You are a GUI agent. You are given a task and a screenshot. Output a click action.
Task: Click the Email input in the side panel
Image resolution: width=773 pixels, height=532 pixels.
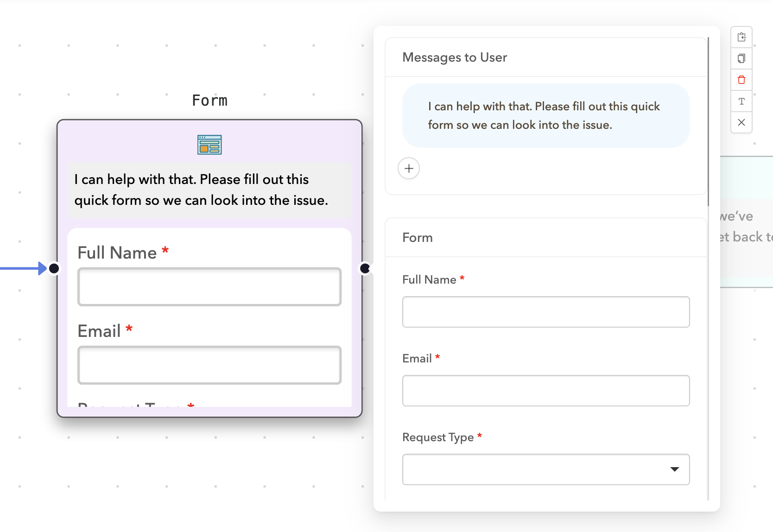pos(545,390)
